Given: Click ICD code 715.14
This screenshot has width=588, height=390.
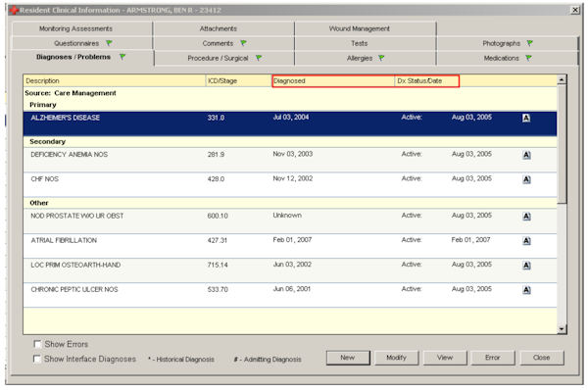Looking at the screenshot, I should pyautogui.click(x=218, y=266).
